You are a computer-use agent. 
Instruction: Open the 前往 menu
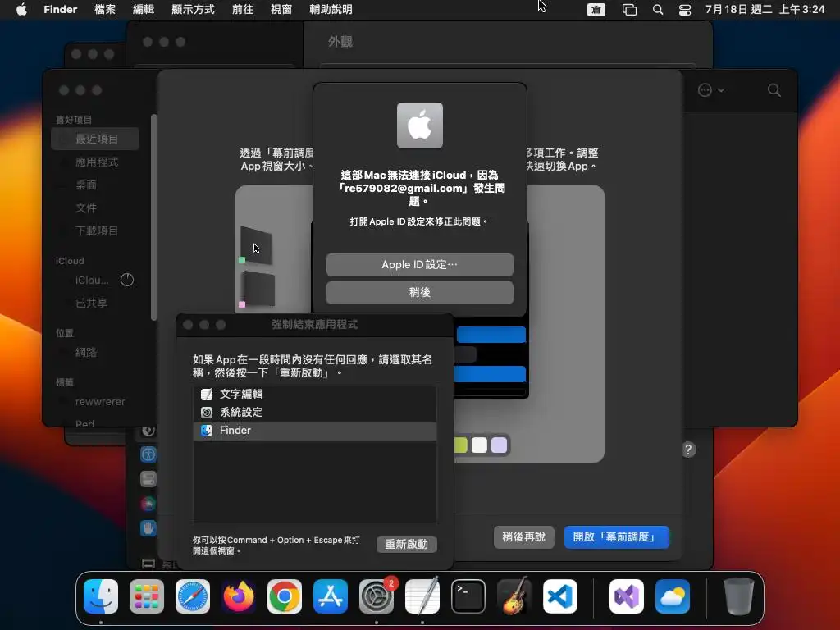(x=243, y=9)
